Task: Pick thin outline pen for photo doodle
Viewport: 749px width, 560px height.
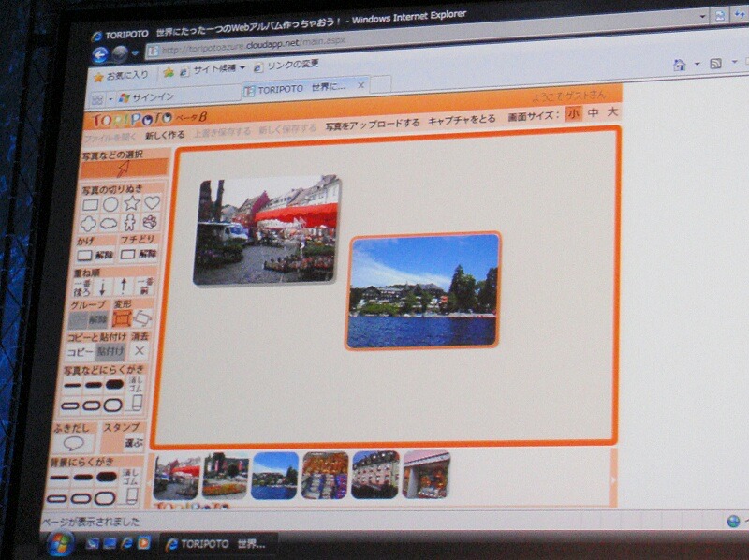Action: click(x=70, y=406)
